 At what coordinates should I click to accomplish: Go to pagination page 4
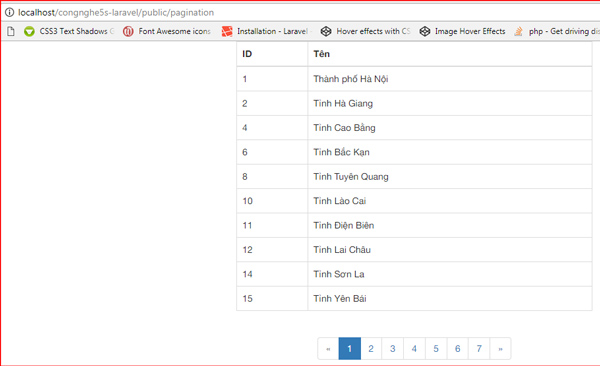click(414, 348)
